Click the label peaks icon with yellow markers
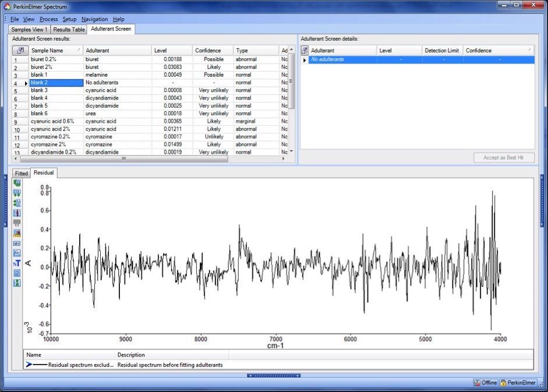 [x=17, y=233]
